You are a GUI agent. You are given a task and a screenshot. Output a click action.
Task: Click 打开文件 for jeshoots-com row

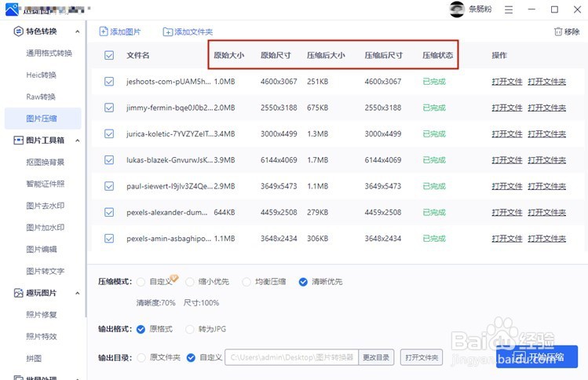pyautogui.click(x=507, y=82)
